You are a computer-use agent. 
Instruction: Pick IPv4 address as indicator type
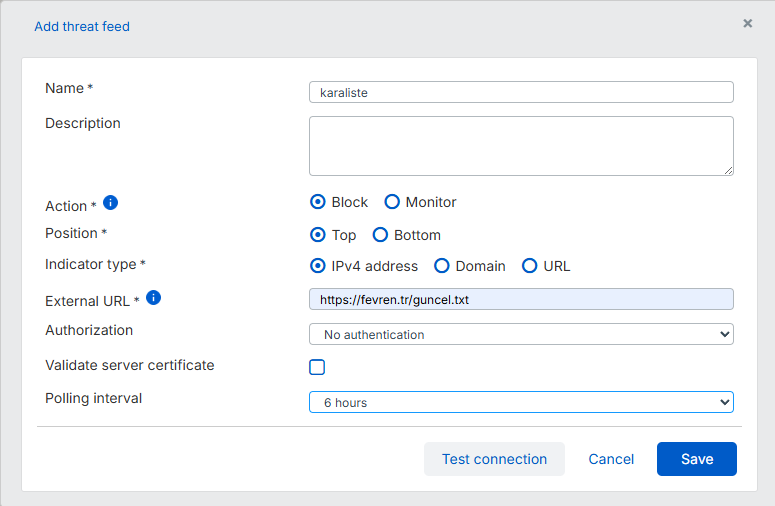click(x=318, y=266)
